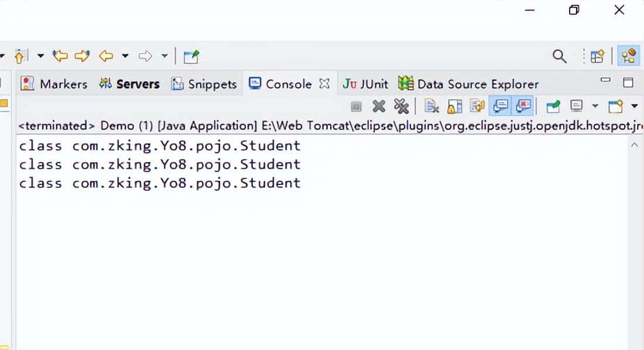Go to Last Edit Location icon
The image size is (644, 350).
60,56
